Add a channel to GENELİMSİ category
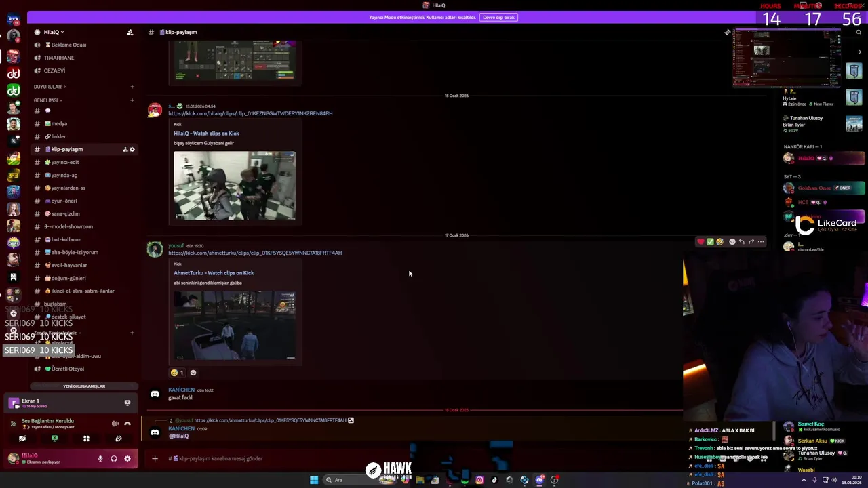 click(x=132, y=100)
